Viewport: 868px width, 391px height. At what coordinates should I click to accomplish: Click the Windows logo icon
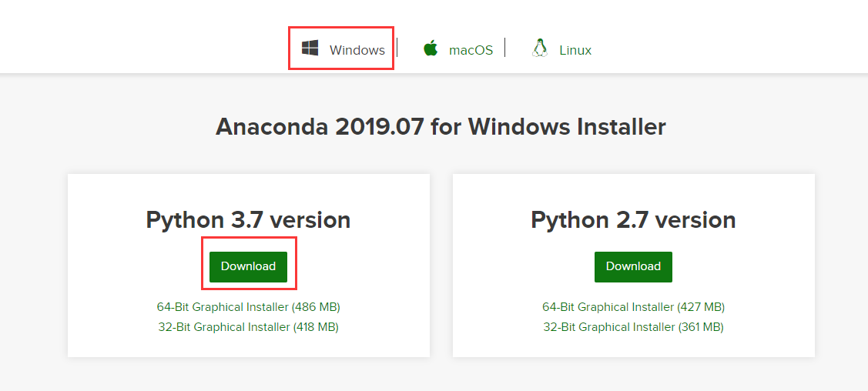[310, 48]
